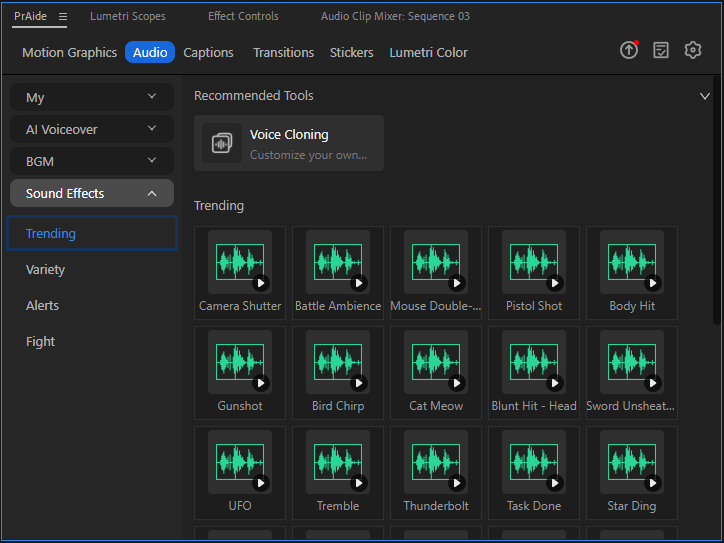Play the Bird Chirp sound preview
This screenshot has height=543, width=724.
click(x=359, y=383)
